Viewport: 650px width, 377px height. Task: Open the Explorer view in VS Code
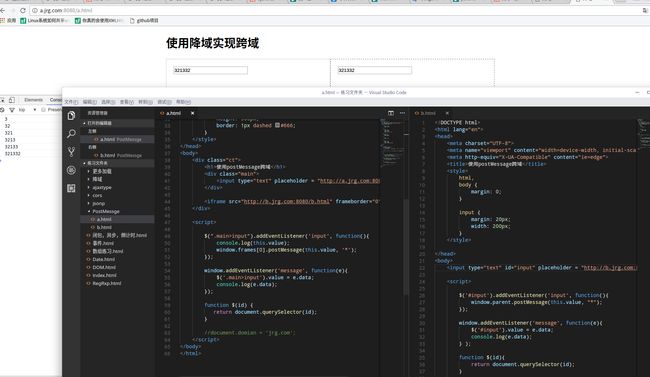[x=71, y=116]
